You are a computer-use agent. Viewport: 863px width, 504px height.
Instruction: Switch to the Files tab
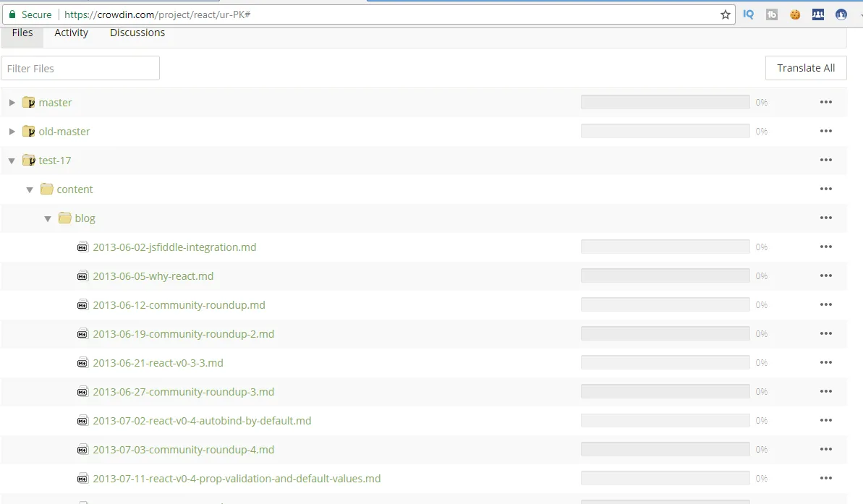point(22,33)
